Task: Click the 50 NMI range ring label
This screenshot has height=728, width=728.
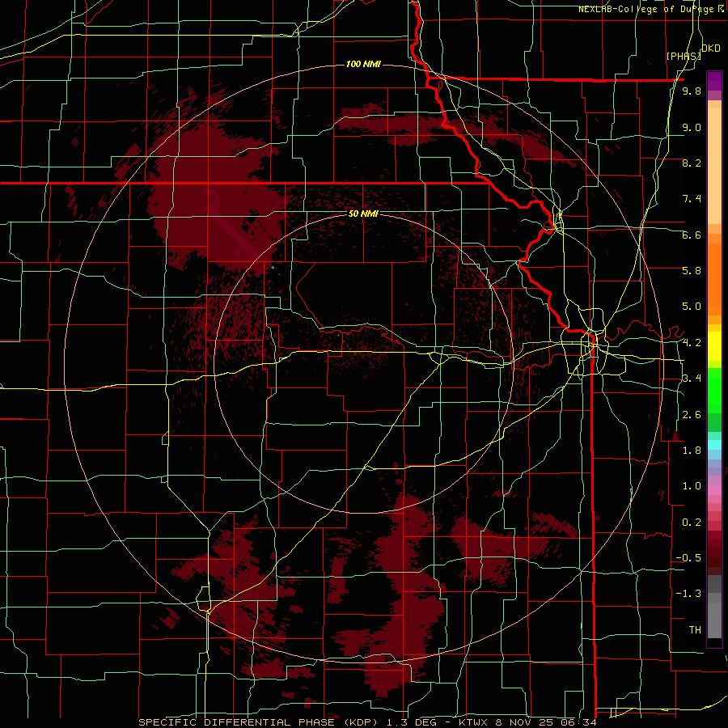Action: 363,214
